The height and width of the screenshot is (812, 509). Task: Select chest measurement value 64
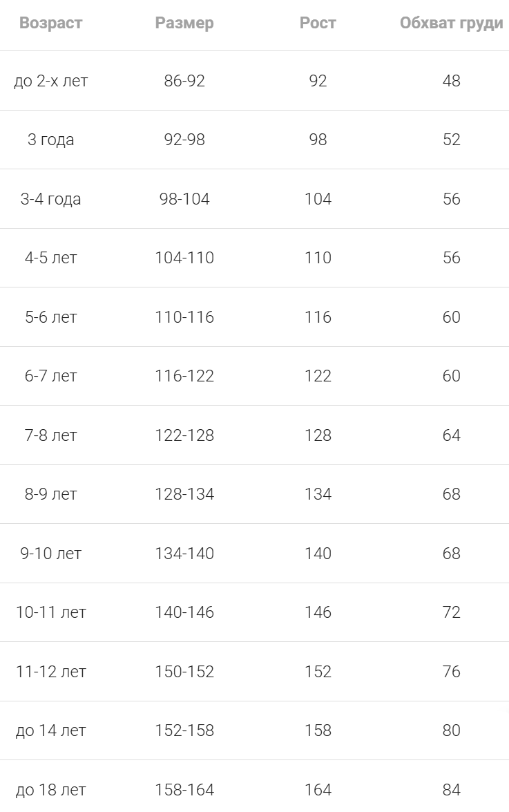[x=451, y=435]
